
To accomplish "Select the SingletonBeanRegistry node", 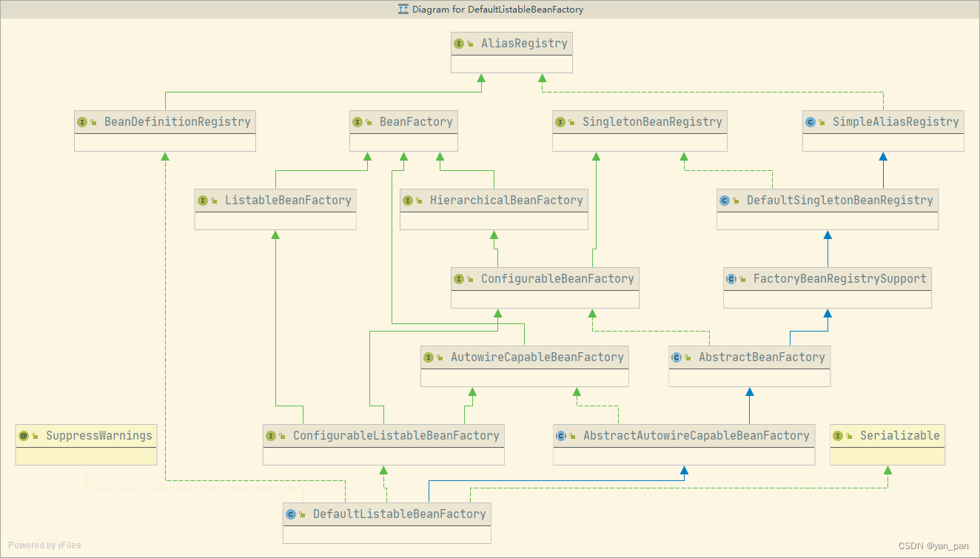I will tap(640, 131).
